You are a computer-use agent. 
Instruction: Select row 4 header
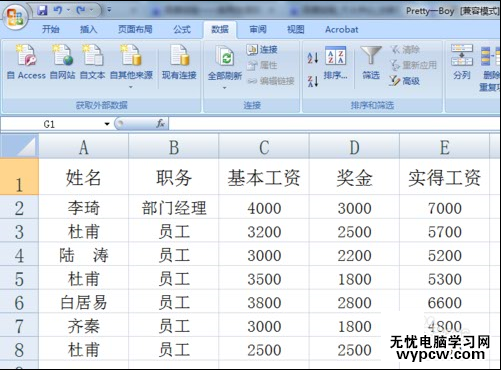click(19, 254)
